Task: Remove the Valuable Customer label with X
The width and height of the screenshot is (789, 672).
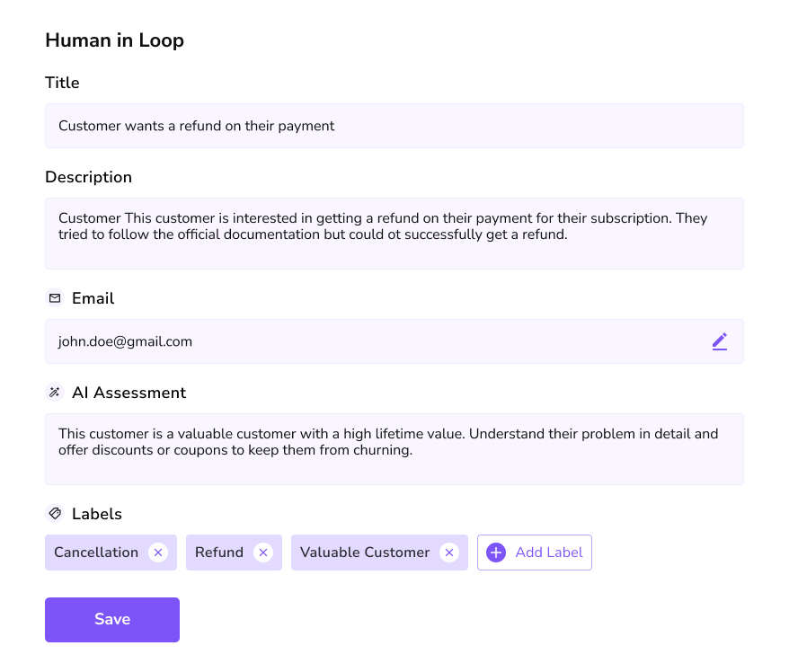Action: pos(449,553)
